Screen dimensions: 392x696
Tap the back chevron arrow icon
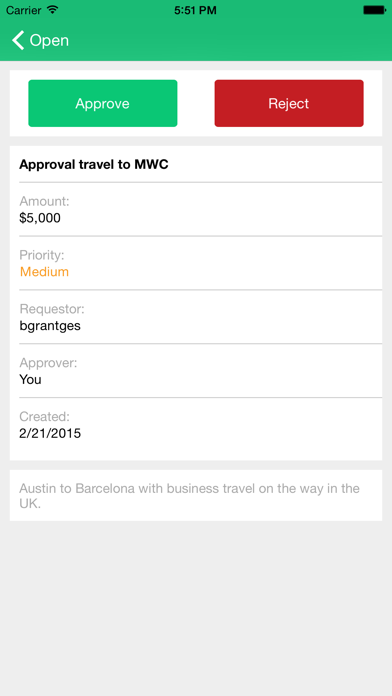click(18, 40)
